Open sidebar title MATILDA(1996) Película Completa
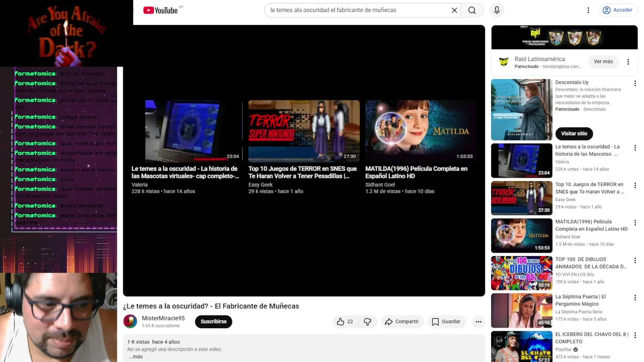This screenshot has width=644, height=362. tap(592, 225)
